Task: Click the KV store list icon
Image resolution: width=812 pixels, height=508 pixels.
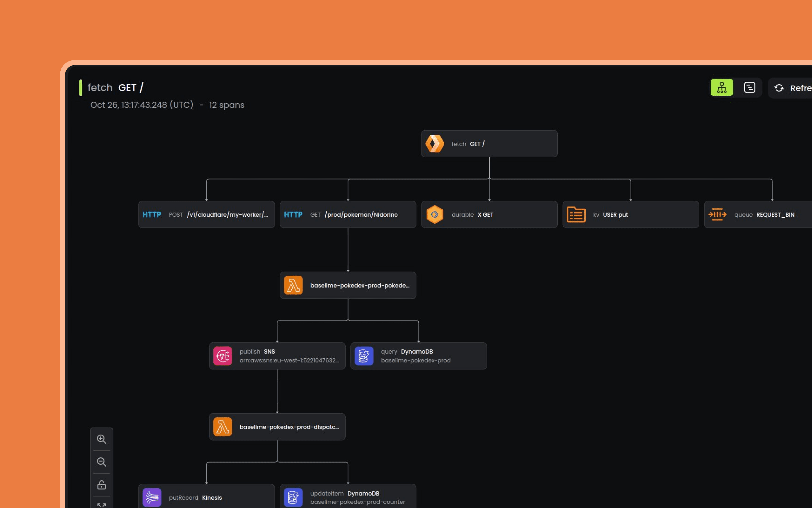Action: (x=576, y=214)
